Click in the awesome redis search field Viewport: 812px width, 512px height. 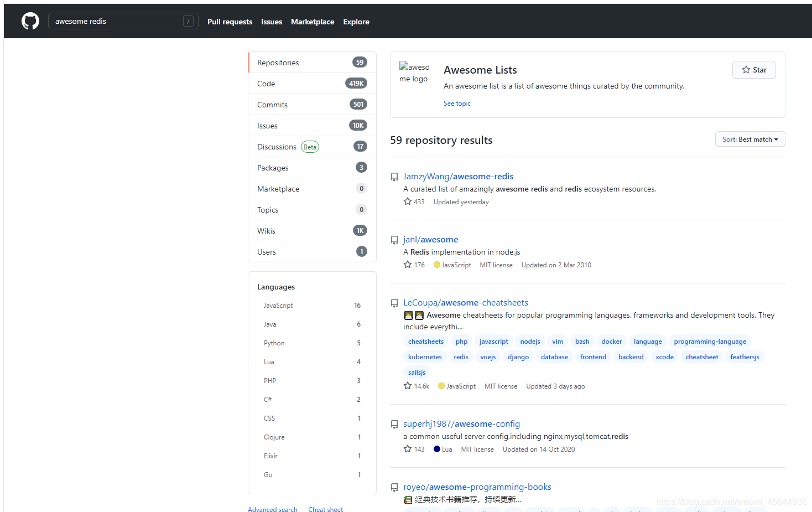[123, 21]
